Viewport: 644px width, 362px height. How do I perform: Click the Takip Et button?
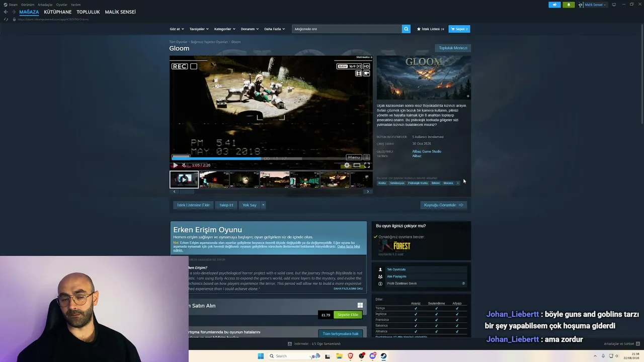click(226, 205)
